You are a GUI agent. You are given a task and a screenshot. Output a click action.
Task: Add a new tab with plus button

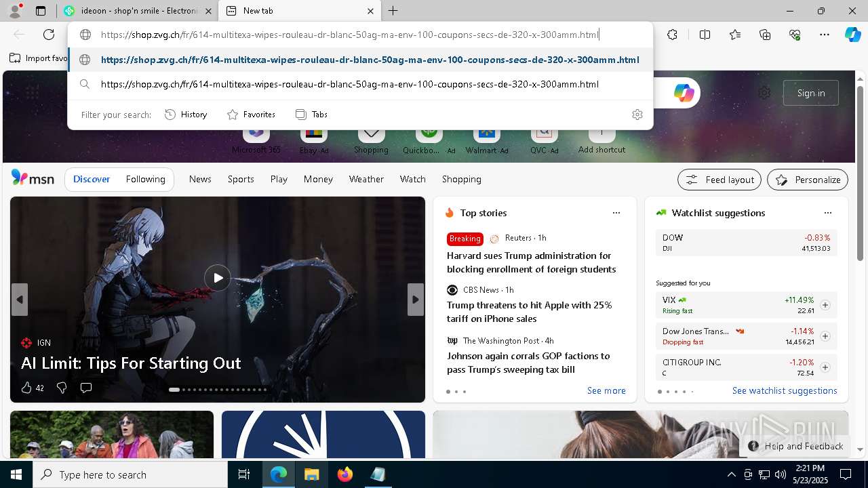(393, 11)
